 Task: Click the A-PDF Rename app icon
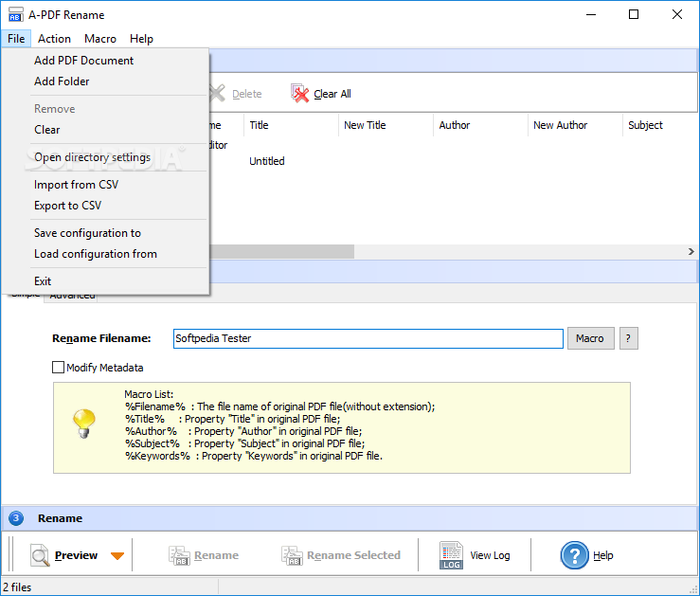[15, 14]
